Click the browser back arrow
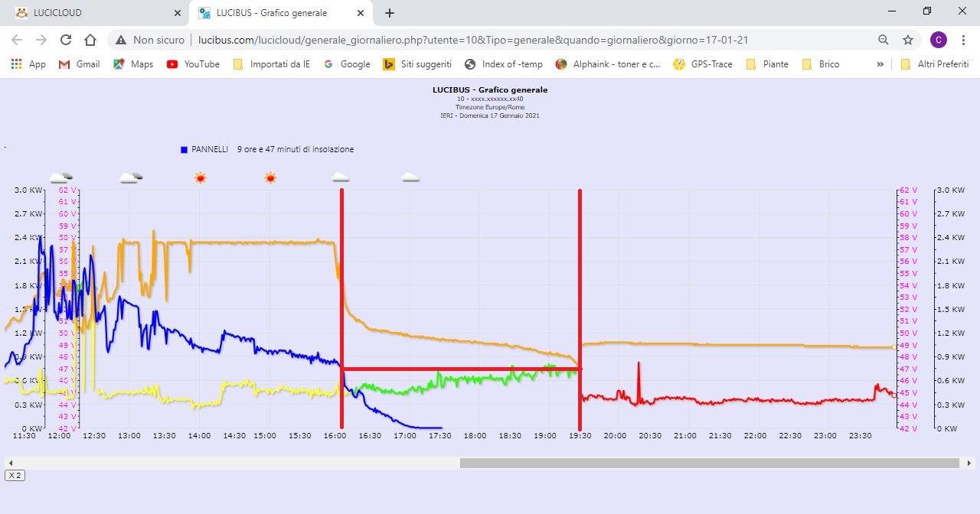Screen dimensions: 980x514 click(x=17, y=40)
